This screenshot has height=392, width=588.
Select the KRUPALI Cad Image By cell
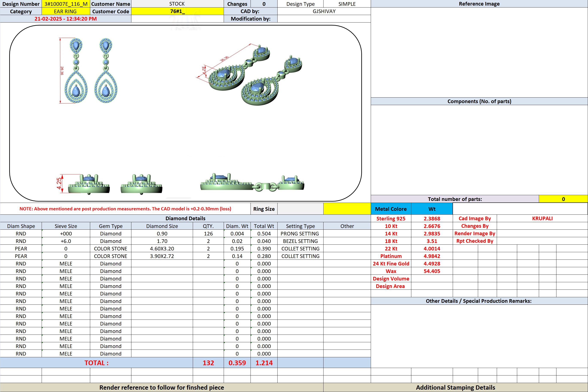[x=542, y=219]
